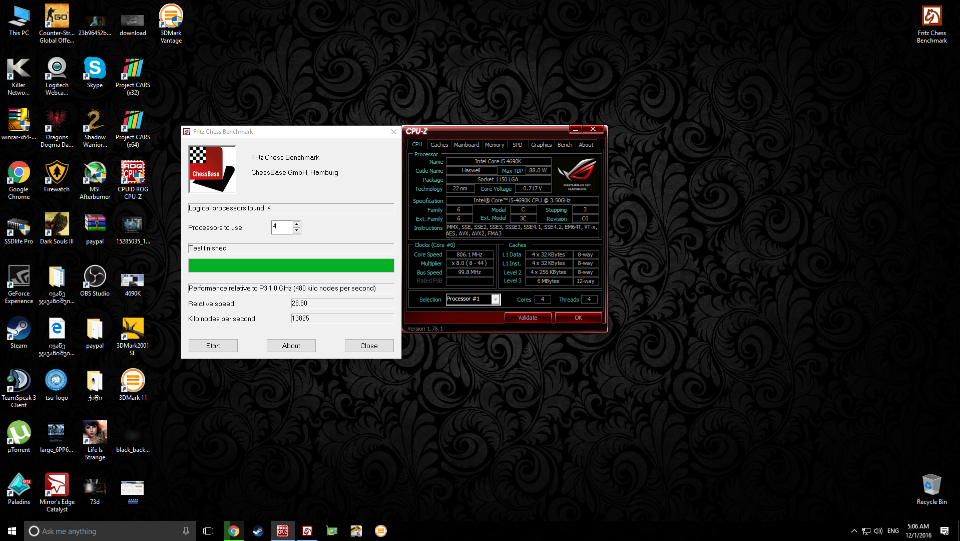
Task: Decrease the processors to use value
Action: (x=297, y=231)
